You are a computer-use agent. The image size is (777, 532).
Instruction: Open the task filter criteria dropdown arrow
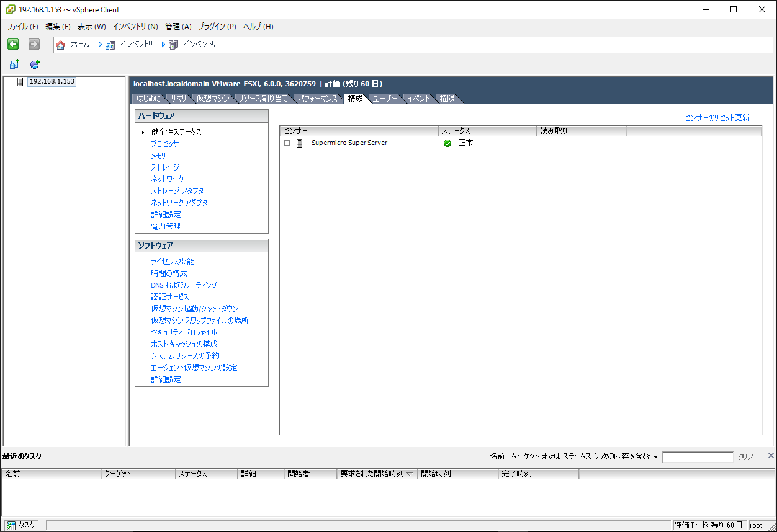coord(655,458)
